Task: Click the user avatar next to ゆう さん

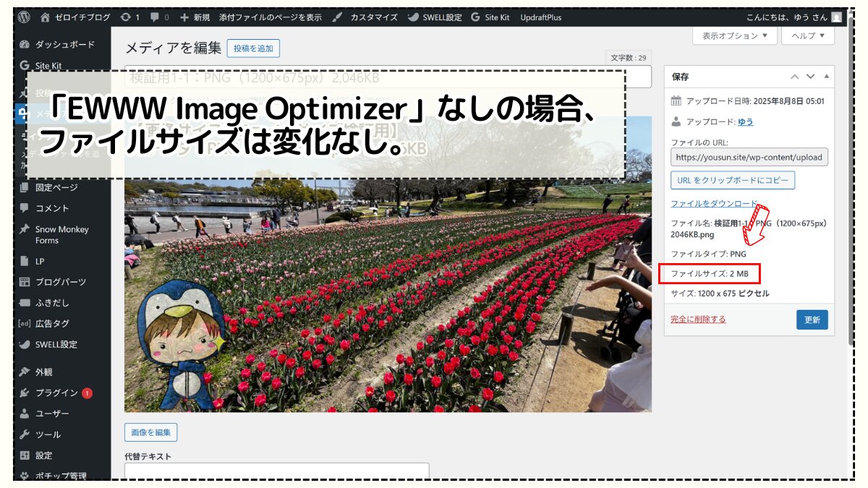Action: (x=836, y=17)
